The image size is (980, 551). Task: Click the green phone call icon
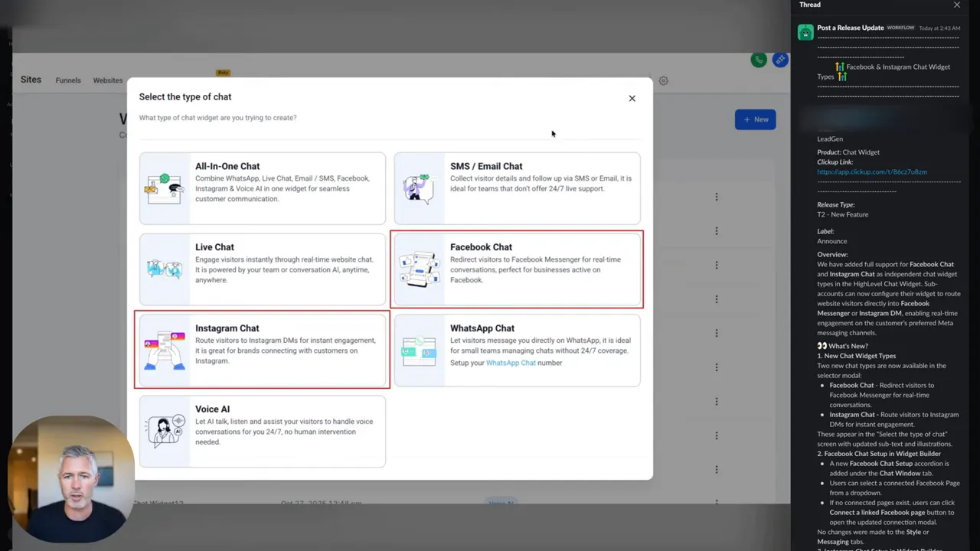coord(759,60)
